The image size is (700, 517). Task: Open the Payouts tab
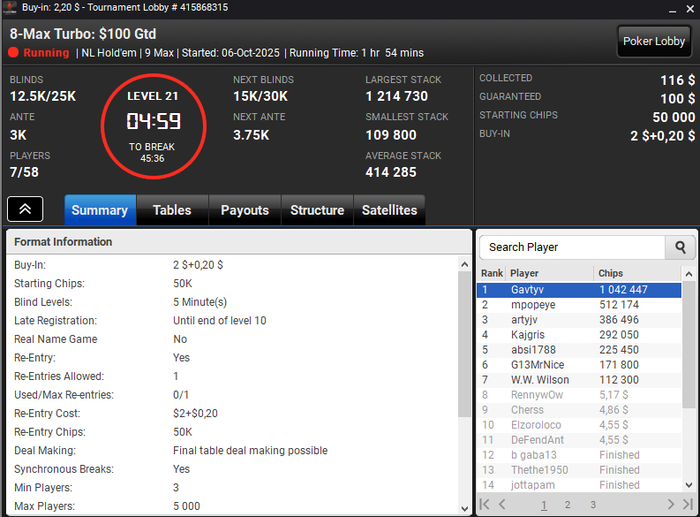tap(245, 210)
